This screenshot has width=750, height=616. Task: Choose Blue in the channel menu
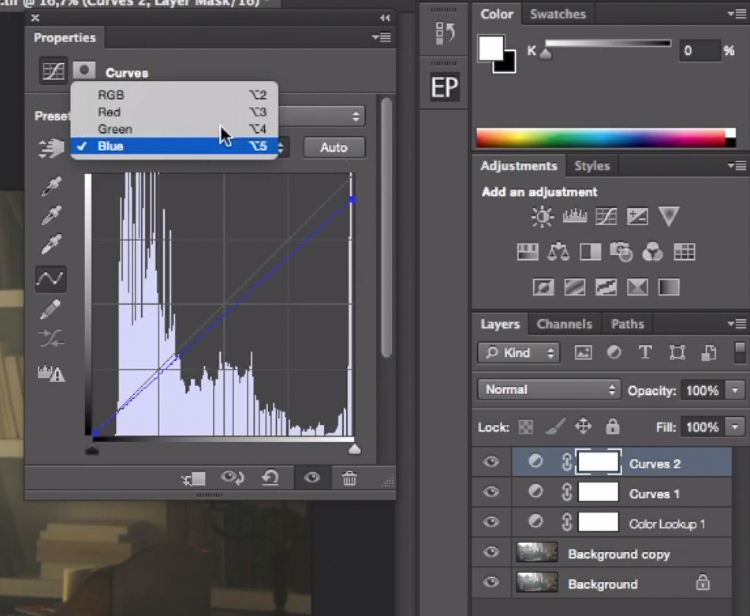pyautogui.click(x=174, y=146)
